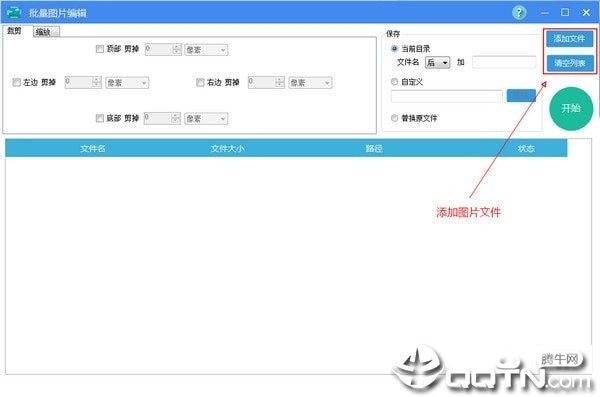The image size is (600, 397).
Task: Click blue browse button beside custom path
Action: [x=521, y=96]
